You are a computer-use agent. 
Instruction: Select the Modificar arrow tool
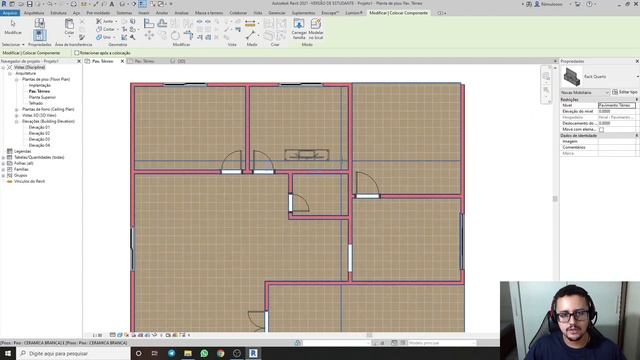pyautogui.click(x=13, y=27)
